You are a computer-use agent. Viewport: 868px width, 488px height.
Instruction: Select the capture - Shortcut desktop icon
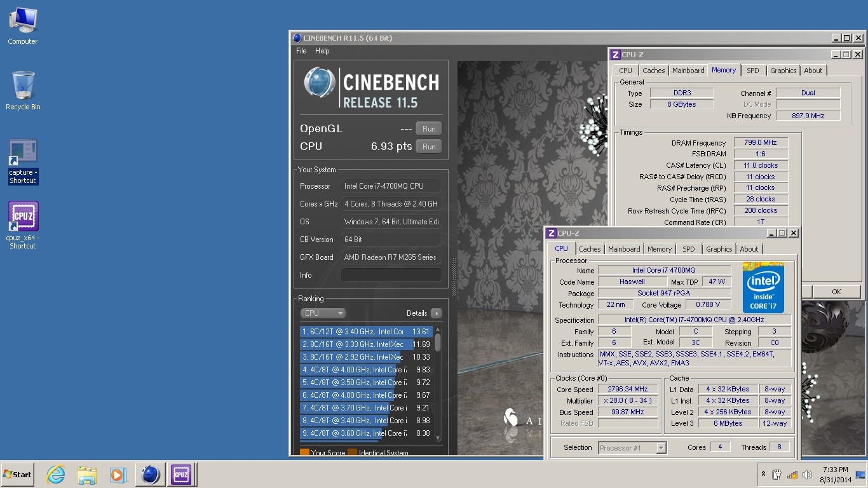tap(23, 162)
